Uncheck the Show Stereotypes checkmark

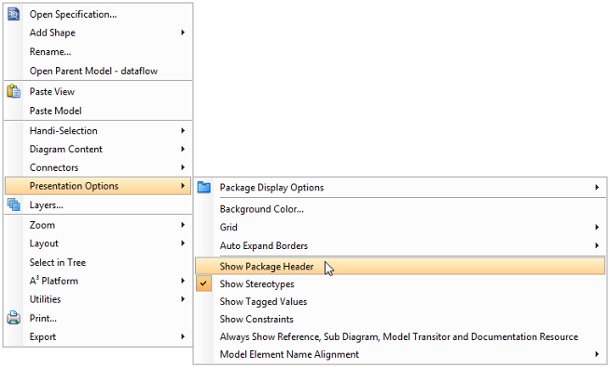tap(203, 284)
